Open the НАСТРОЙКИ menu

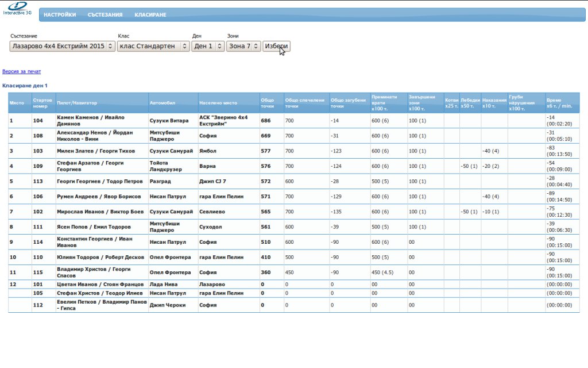point(60,15)
